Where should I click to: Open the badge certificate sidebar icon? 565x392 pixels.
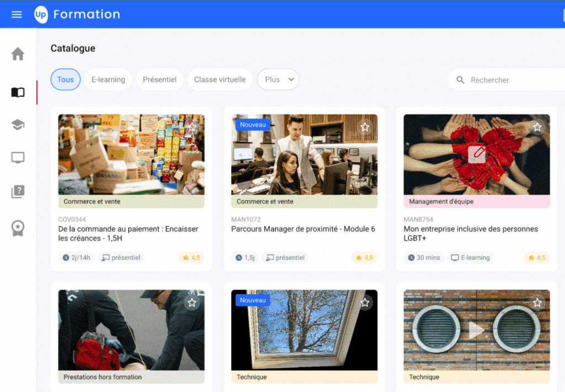(18, 227)
